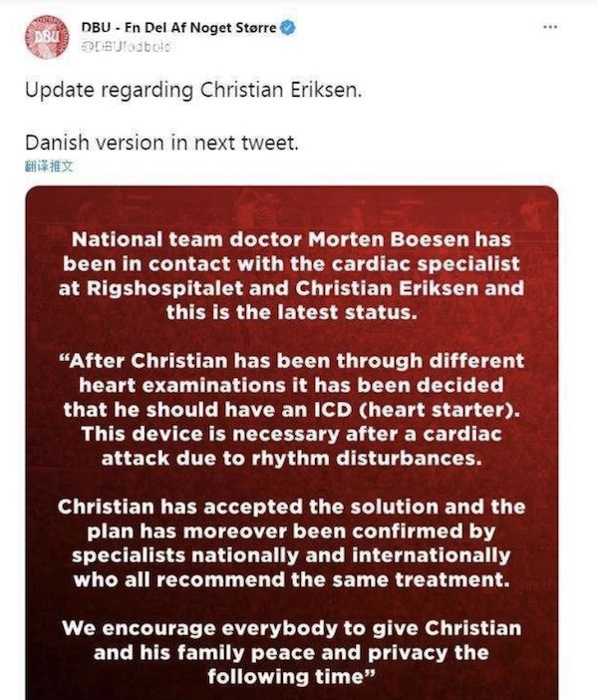
Task: Click the 'peace and privacy' closing paragraph
Action: click(x=291, y=652)
